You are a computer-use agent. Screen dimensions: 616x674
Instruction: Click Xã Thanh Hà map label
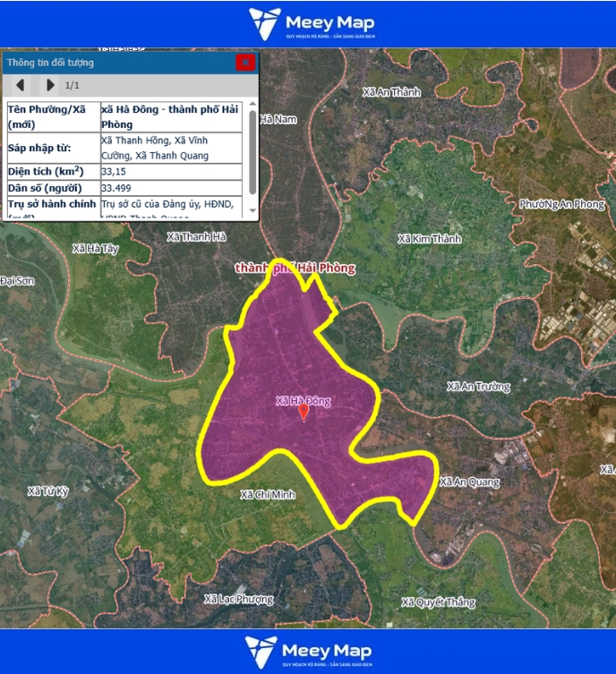197,237
